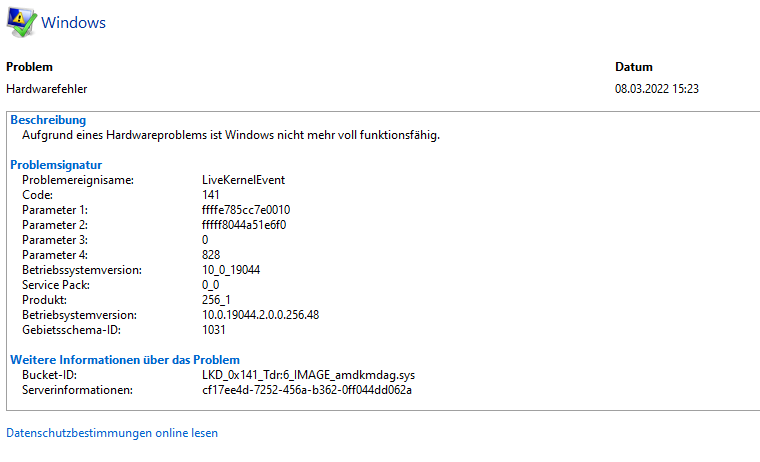Screen dimensions: 760x462
Task: Click the Problemsignatur section heading
Action: (56, 165)
